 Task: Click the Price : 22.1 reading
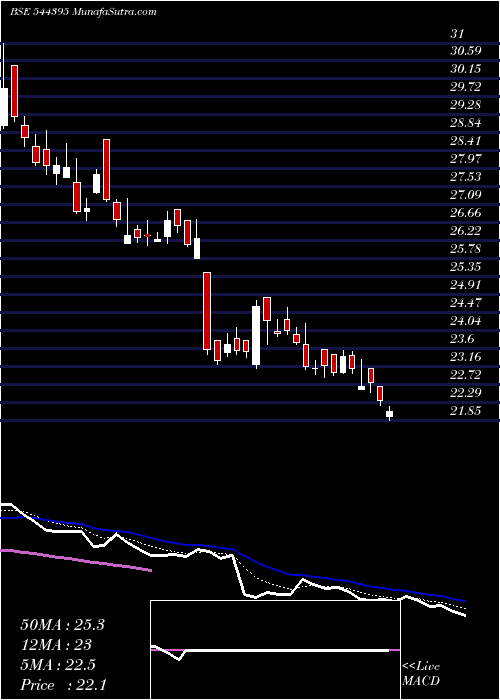coord(62,684)
